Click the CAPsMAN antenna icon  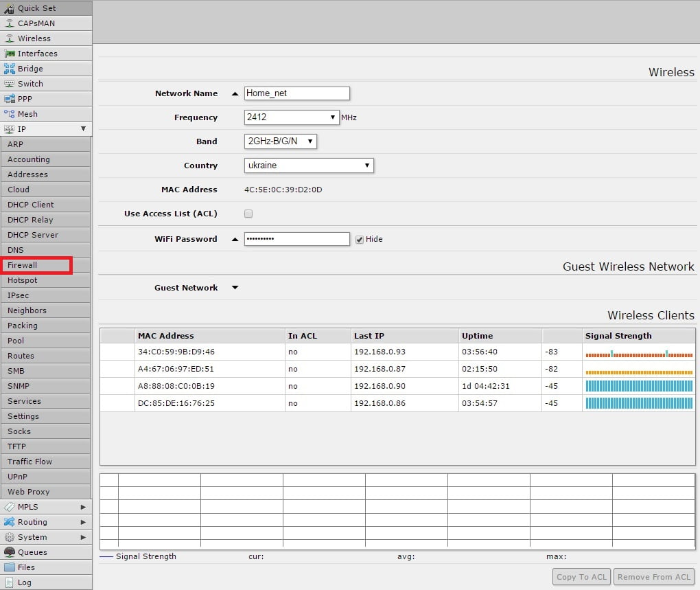pos(9,23)
